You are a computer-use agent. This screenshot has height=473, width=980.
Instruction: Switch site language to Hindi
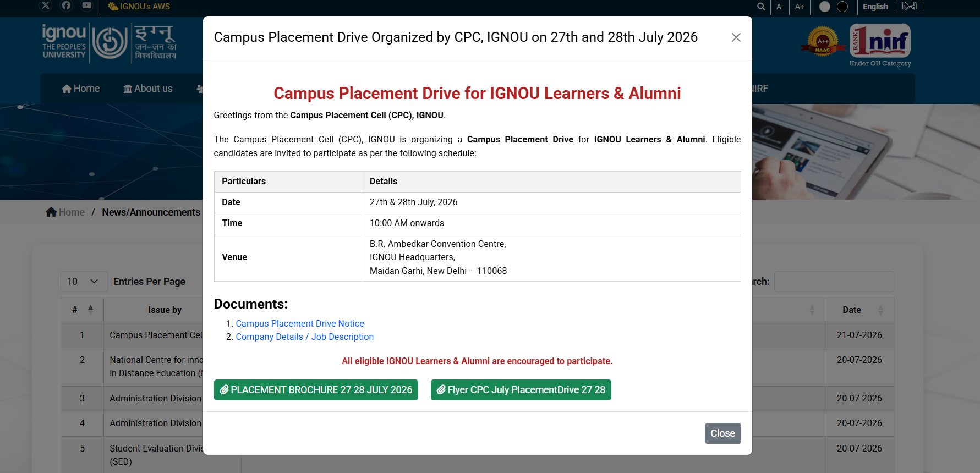pos(909,7)
